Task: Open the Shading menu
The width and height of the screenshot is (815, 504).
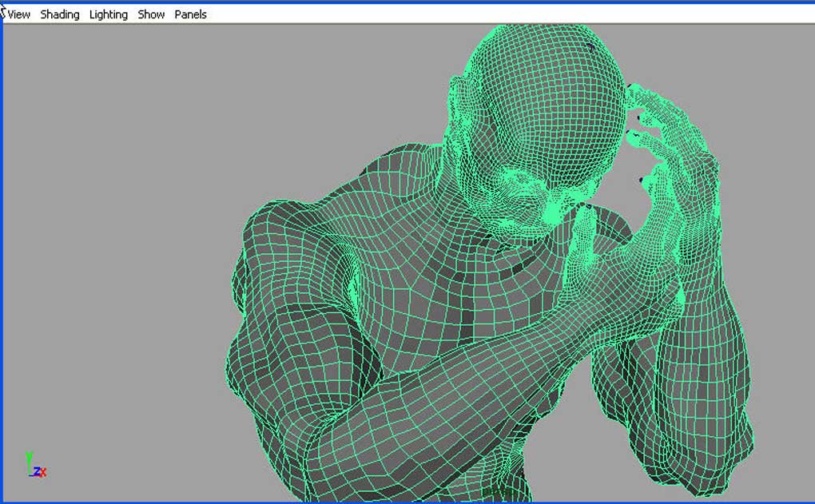Action: pyautogui.click(x=60, y=14)
